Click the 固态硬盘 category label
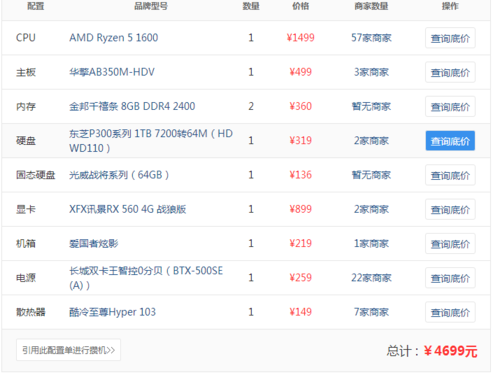The width and height of the screenshot is (500, 382). tap(36, 175)
